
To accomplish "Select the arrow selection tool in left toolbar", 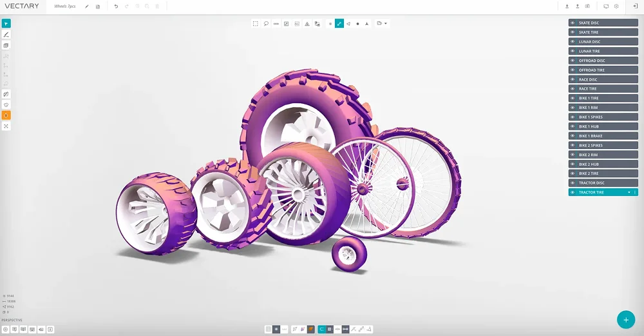I will tap(6, 23).
